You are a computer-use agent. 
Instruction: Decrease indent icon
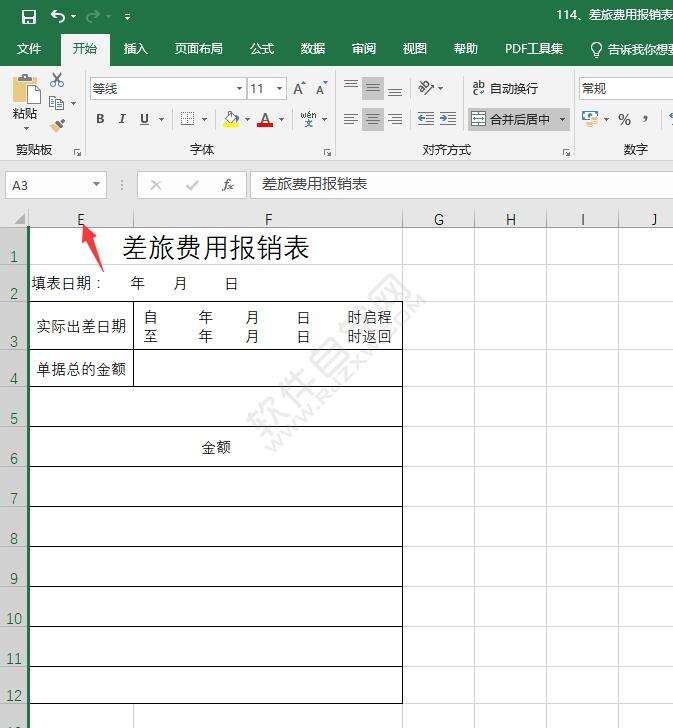pyautogui.click(x=426, y=119)
